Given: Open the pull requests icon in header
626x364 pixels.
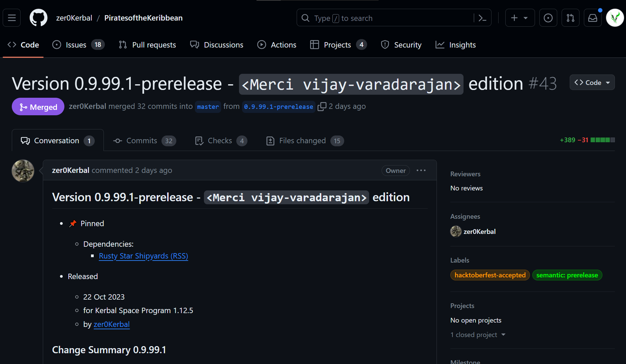Looking at the screenshot, I should [570, 18].
